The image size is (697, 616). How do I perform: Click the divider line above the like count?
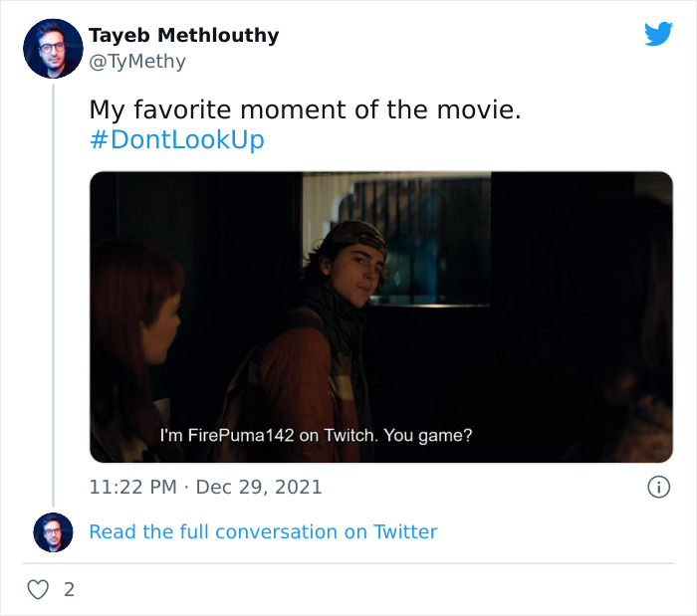click(348, 563)
